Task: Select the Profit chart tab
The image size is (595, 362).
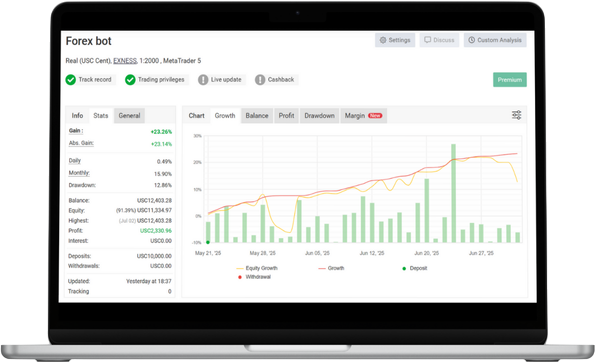Action: [x=286, y=116]
